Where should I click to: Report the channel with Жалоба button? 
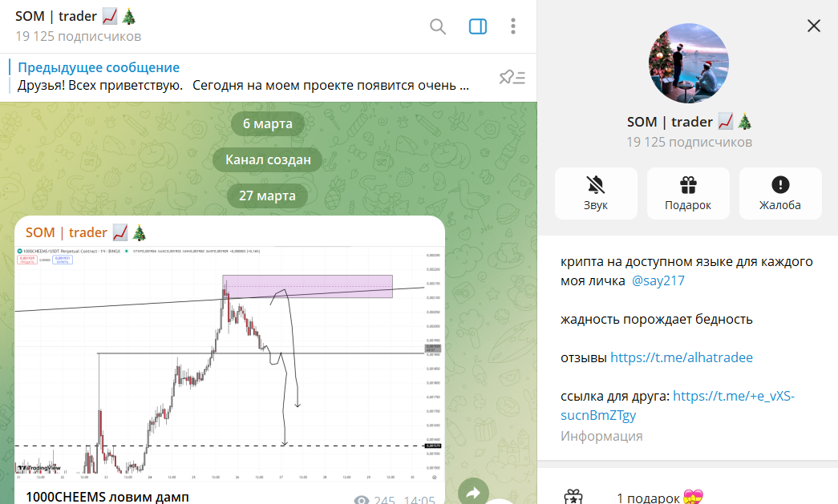[x=780, y=193]
